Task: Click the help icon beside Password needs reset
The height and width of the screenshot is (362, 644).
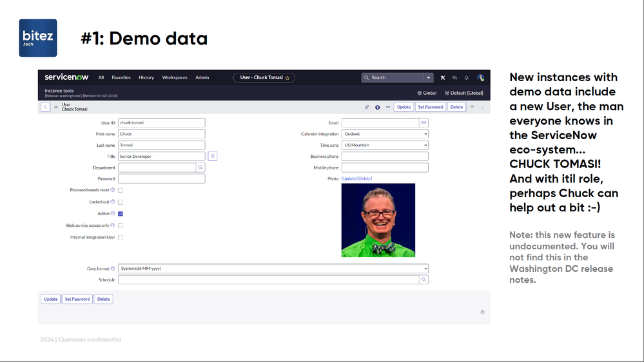Action: tap(113, 190)
